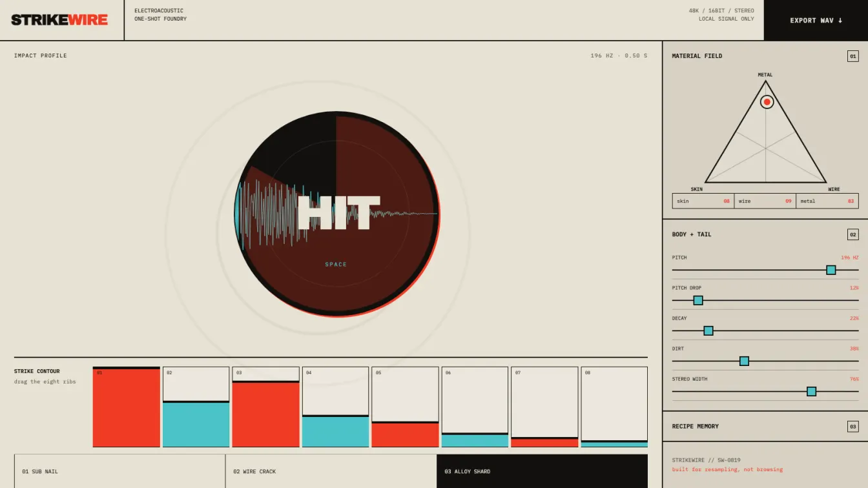868x488 pixels.
Task: Click contour rib 08 column
Action: [x=614, y=407]
